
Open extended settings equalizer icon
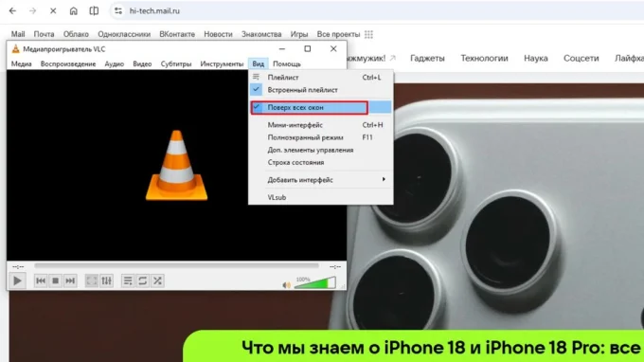(106, 281)
